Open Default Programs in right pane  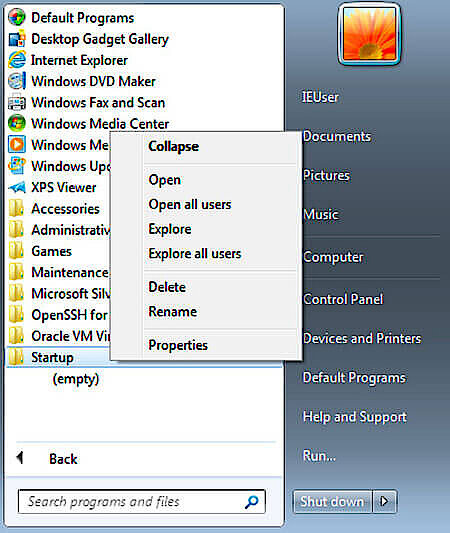click(354, 378)
